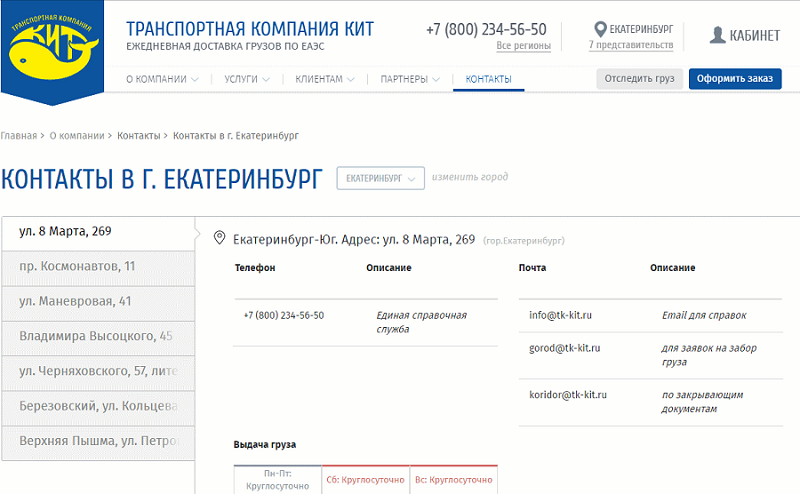Select the Владимира Высоцкого, 45 address tab
The width and height of the screenshot is (800, 494).
[98, 336]
